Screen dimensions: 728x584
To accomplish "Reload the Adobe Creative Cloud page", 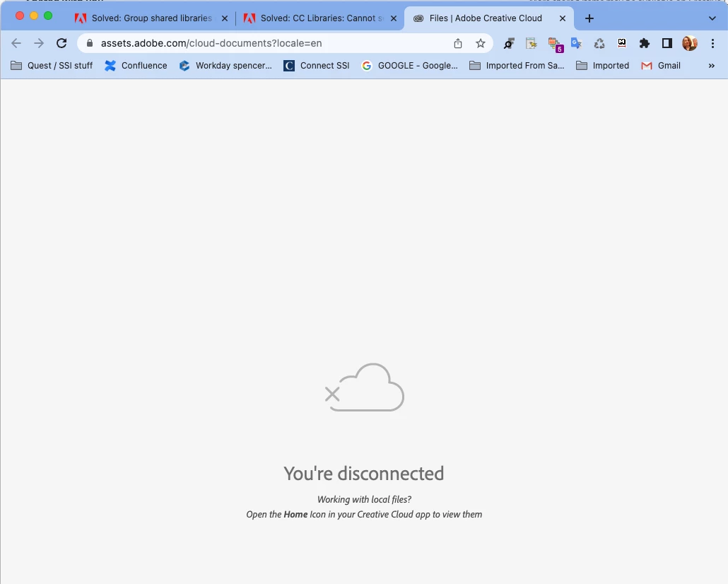I will 61,43.
